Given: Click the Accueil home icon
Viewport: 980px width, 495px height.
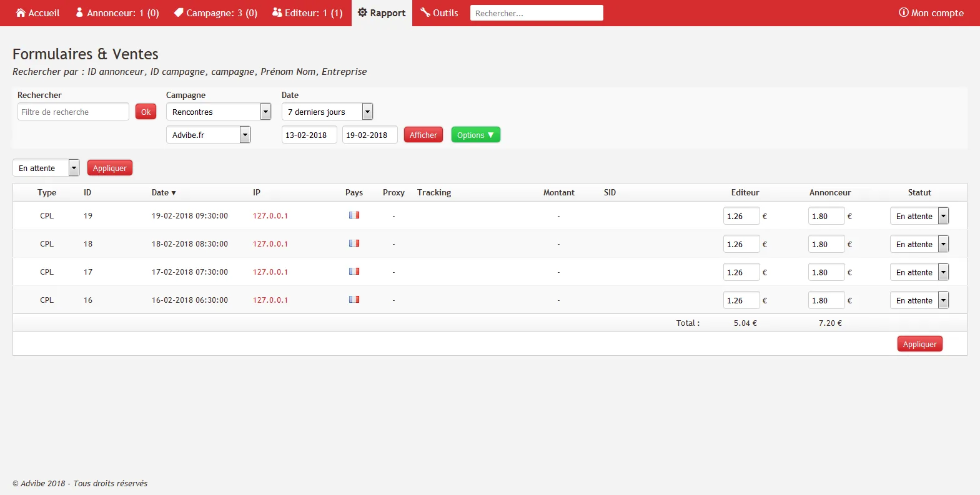Looking at the screenshot, I should 21,12.
